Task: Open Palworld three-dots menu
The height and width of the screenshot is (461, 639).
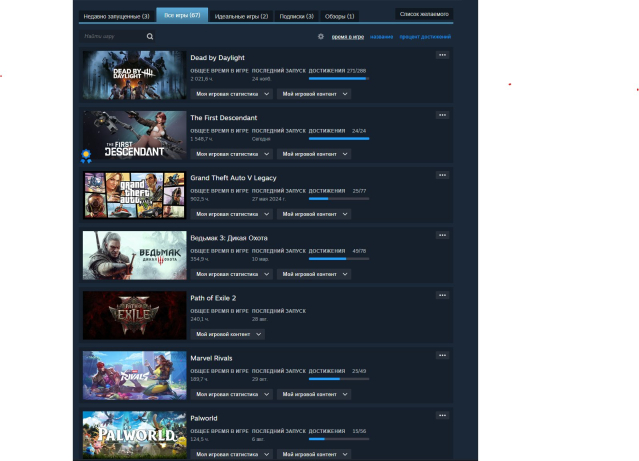Action: pos(442,415)
